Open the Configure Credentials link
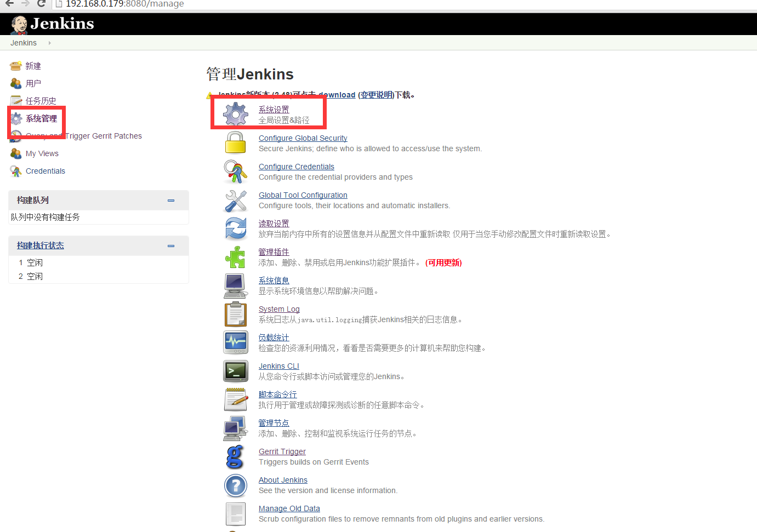757x532 pixels. click(297, 167)
